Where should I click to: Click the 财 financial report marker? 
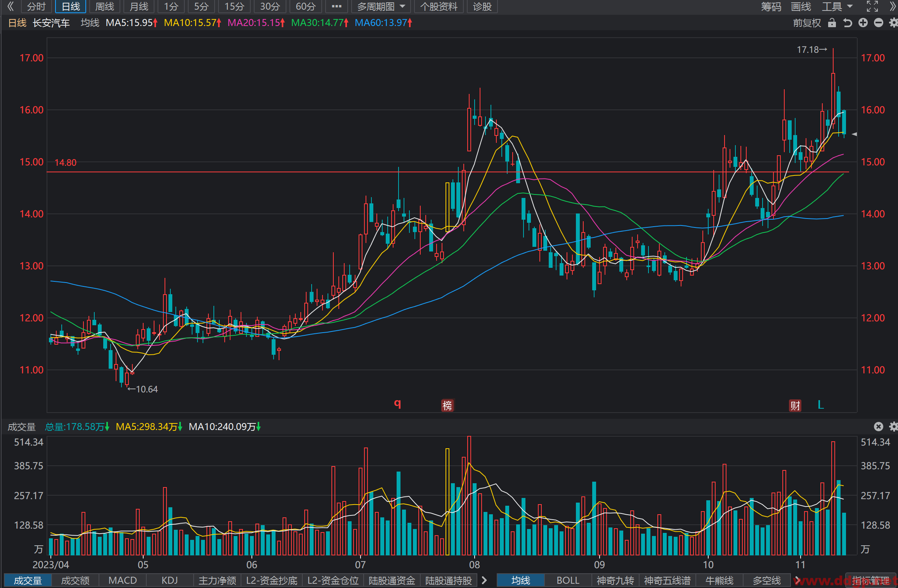(795, 405)
